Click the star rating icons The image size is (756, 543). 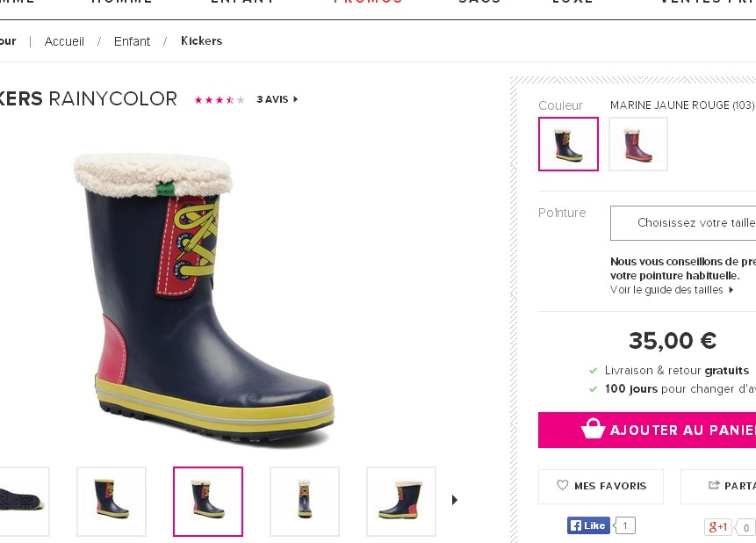220,100
